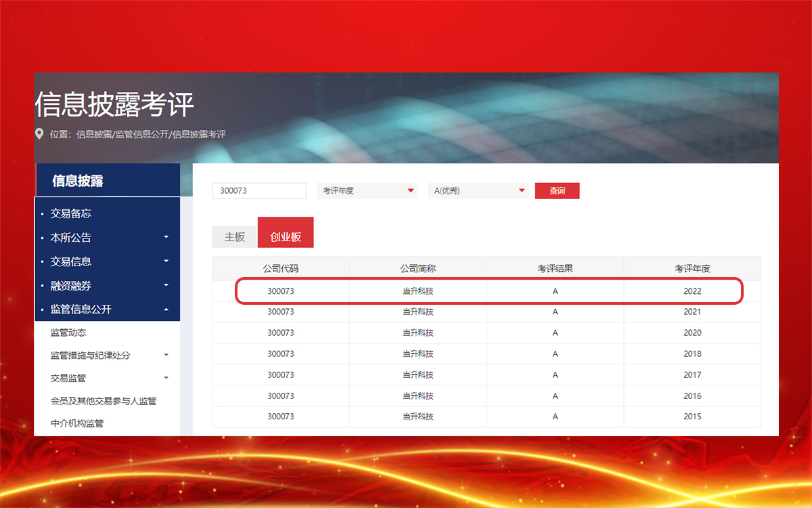This screenshot has width=812, height=508.
Task: Select the 创业板 tab
Action: tap(286, 232)
